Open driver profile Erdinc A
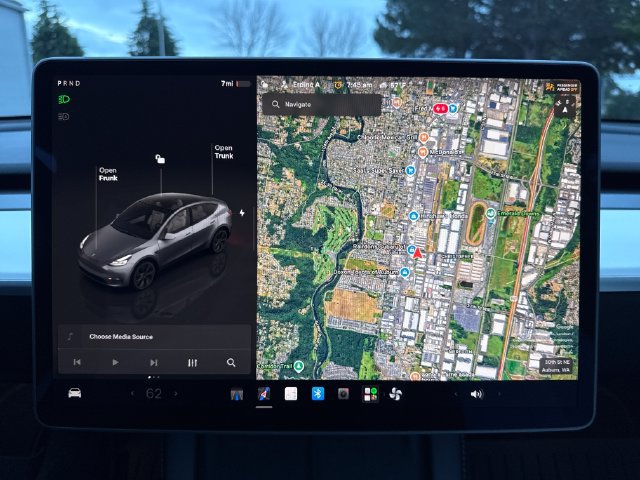 [301, 84]
